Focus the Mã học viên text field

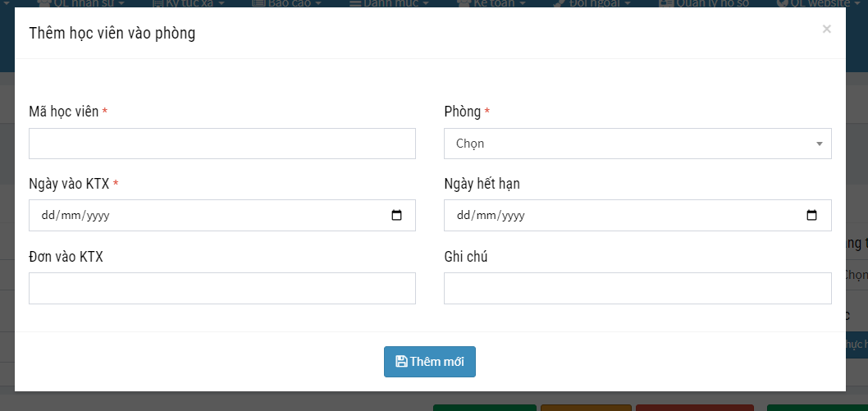[222, 144]
